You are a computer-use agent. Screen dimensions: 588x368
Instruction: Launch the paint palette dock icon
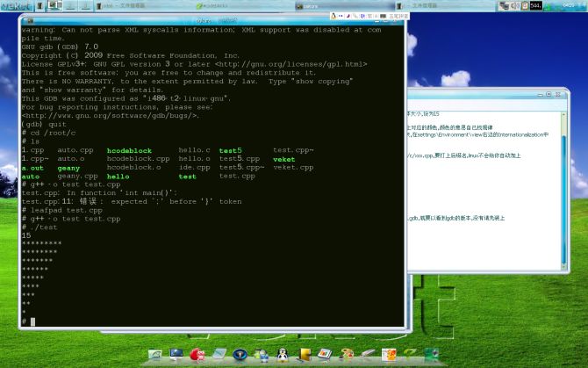click(347, 354)
